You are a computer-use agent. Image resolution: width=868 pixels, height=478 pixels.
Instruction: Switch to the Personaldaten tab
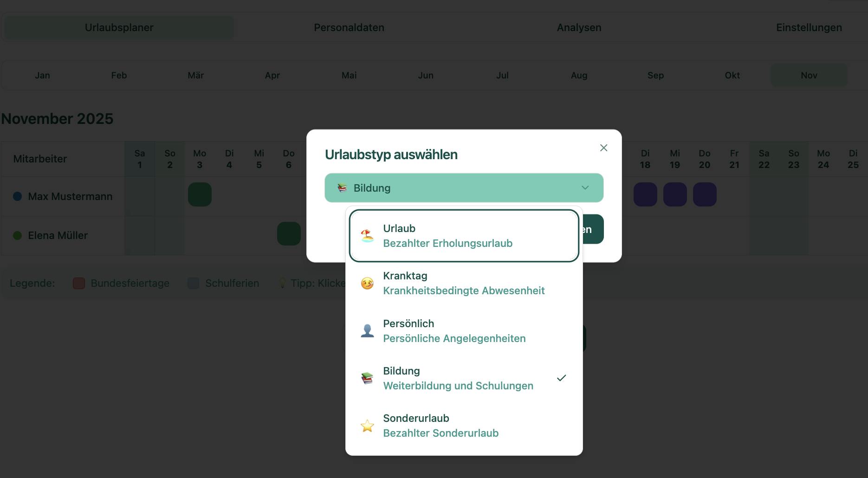(349, 27)
